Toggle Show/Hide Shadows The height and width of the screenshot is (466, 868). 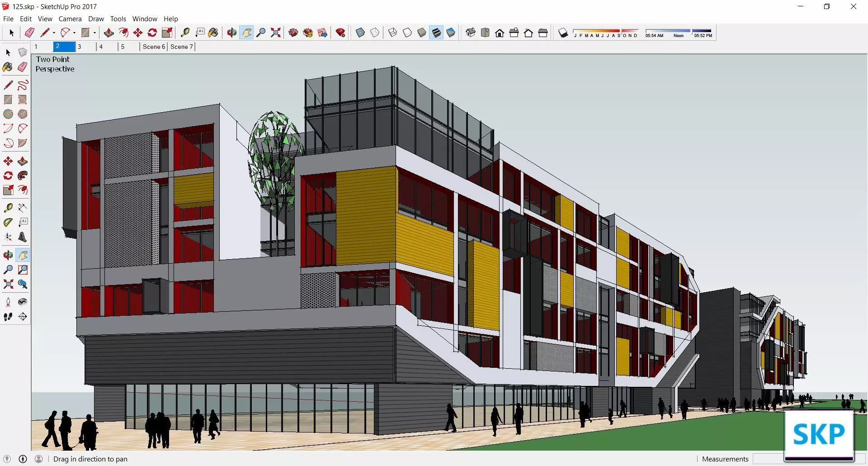[563, 33]
